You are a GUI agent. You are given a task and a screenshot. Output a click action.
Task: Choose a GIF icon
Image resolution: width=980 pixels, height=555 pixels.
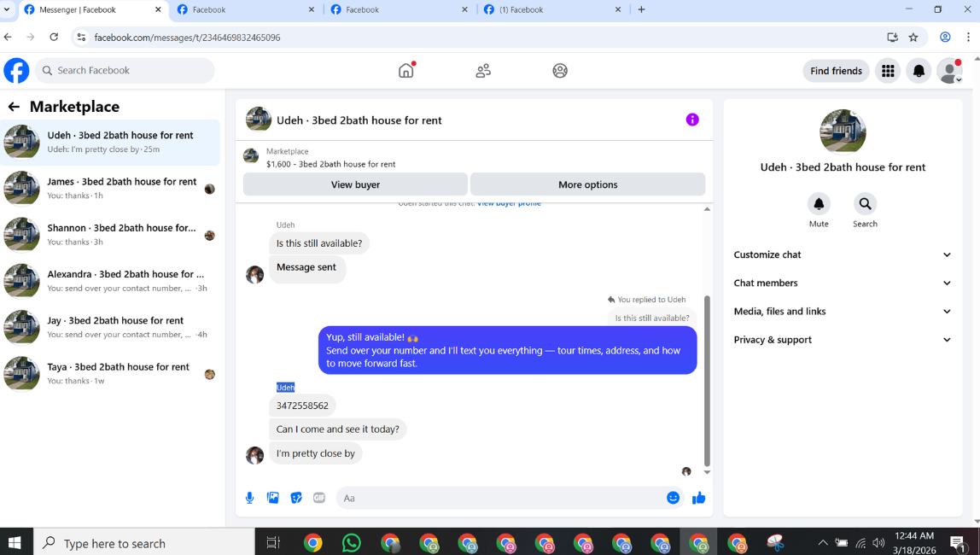319,498
